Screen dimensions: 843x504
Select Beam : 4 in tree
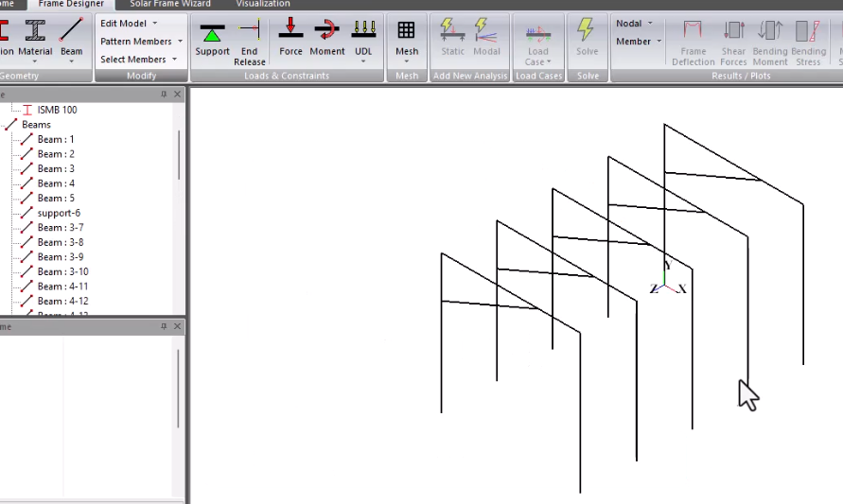tap(56, 183)
